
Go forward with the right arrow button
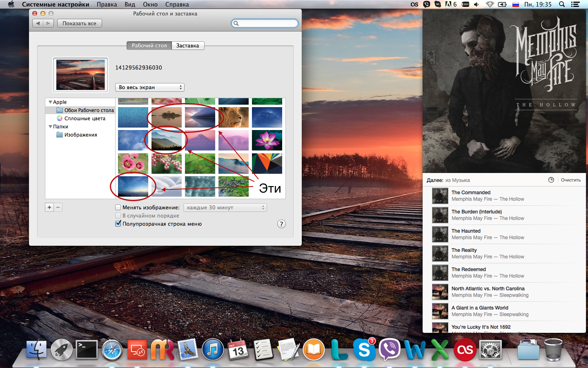click(x=49, y=23)
